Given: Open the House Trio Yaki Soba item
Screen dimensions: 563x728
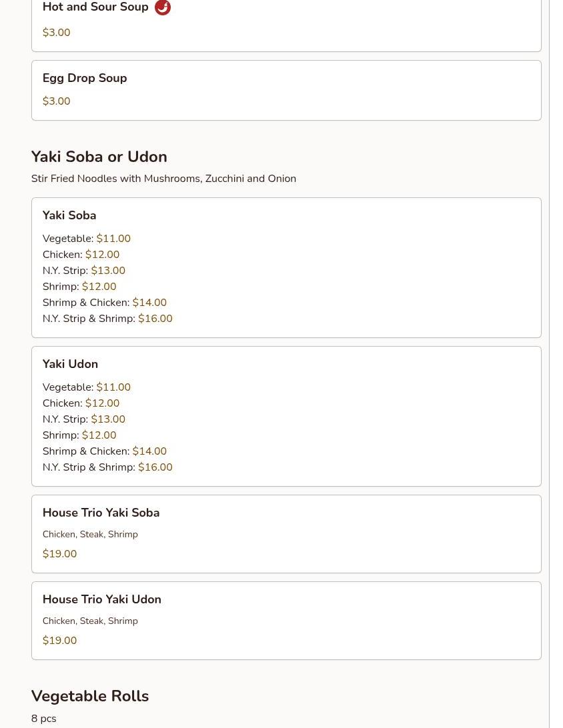Looking at the screenshot, I should click(x=101, y=513).
